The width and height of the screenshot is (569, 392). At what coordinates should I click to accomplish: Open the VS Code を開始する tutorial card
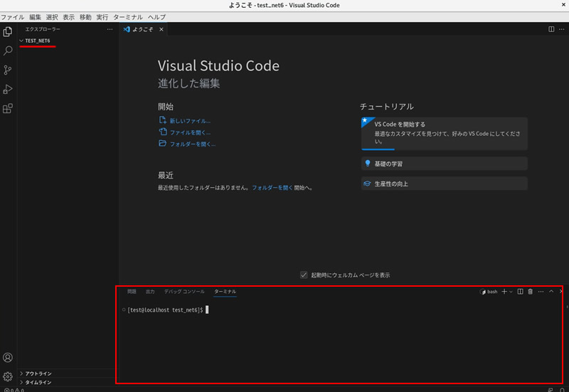point(444,133)
